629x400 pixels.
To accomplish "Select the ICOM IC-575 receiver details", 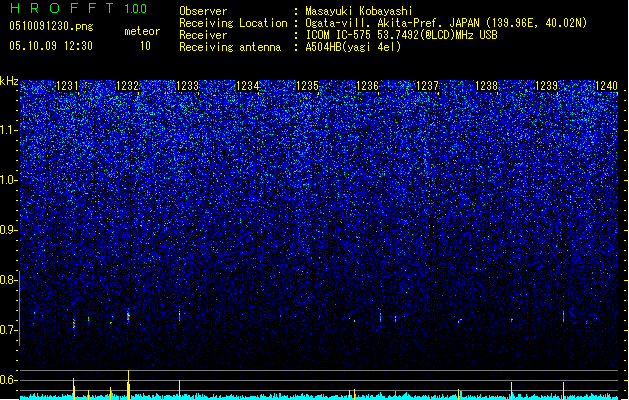I will pyautogui.click(x=401, y=35).
